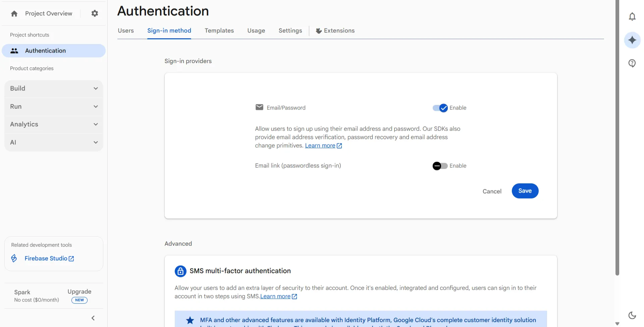Image resolution: width=644 pixels, height=327 pixels.
Task: Click the Extensions puzzle icon
Action: (319, 31)
